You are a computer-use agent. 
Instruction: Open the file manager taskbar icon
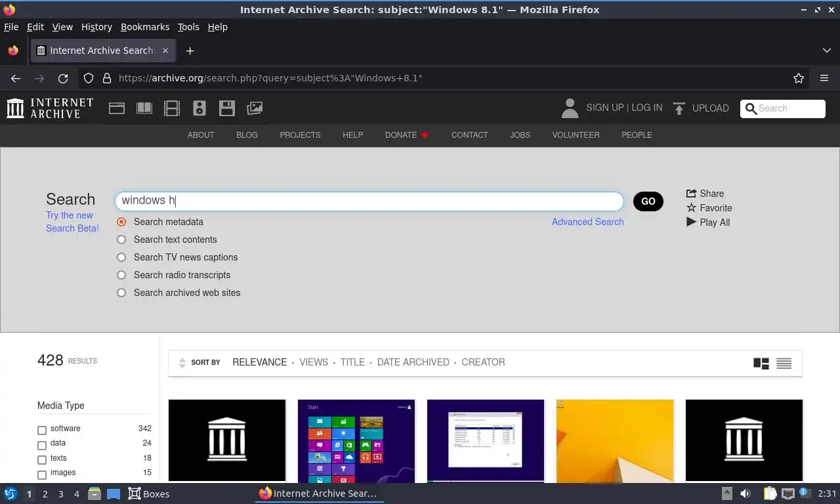(94, 493)
